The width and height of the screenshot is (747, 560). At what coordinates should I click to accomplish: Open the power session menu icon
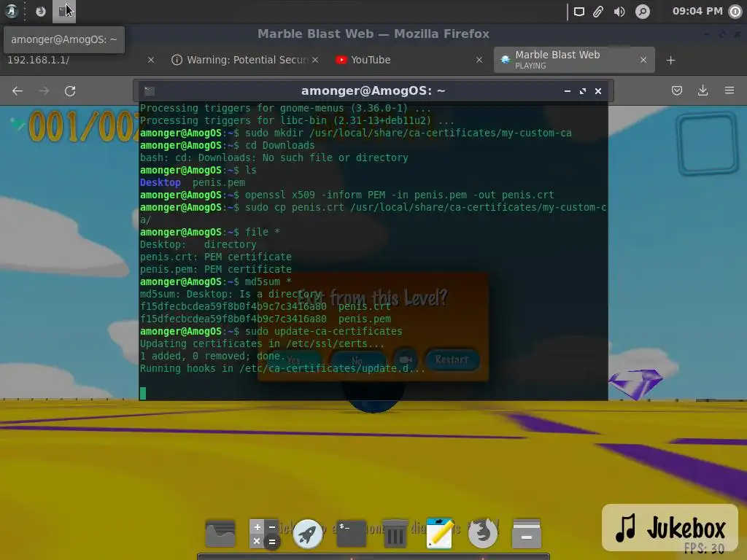click(x=736, y=12)
